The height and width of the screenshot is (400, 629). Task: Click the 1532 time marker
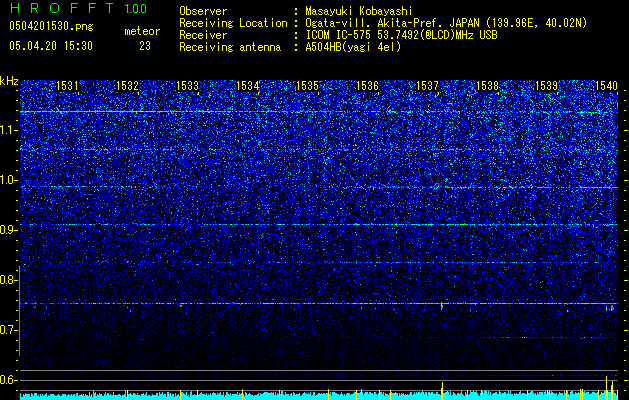[x=127, y=86]
